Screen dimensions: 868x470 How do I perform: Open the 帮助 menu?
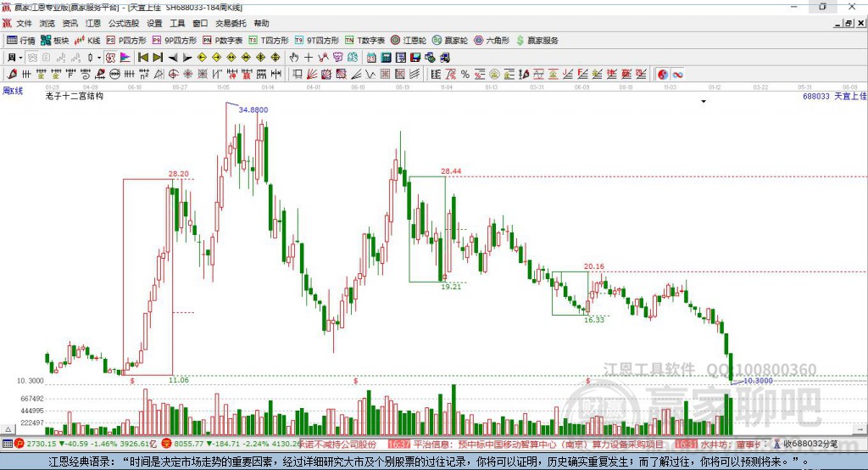(x=261, y=23)
